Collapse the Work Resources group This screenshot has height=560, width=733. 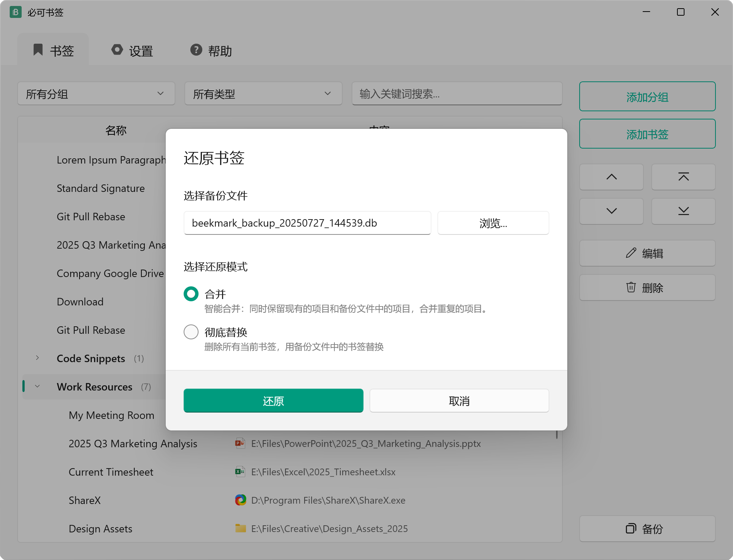pos(37,386)
